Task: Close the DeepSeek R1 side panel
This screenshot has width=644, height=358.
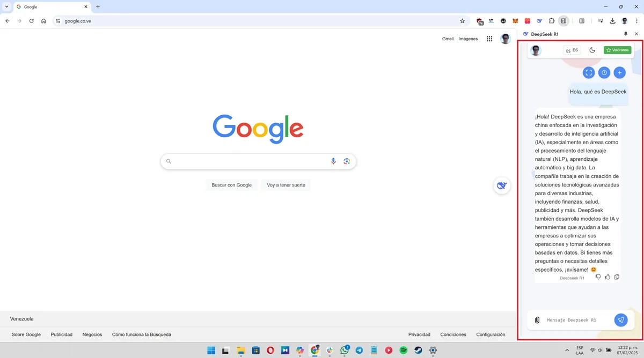Action: (x=636, y=34)
